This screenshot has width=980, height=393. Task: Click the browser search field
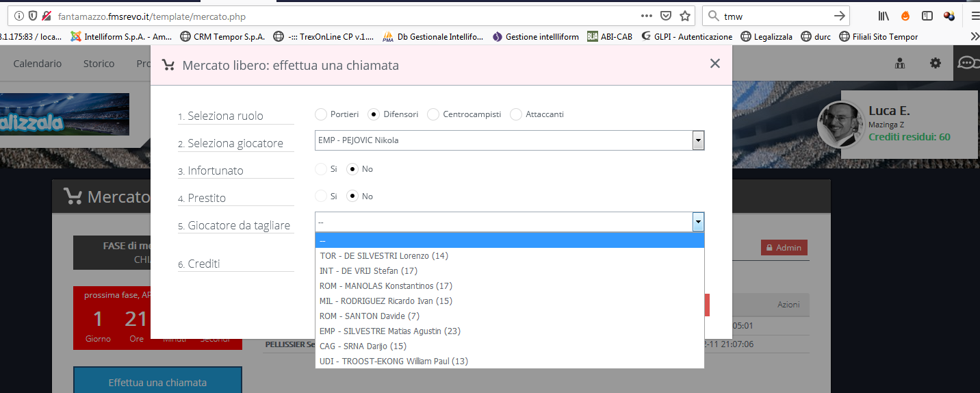(777, 16)
